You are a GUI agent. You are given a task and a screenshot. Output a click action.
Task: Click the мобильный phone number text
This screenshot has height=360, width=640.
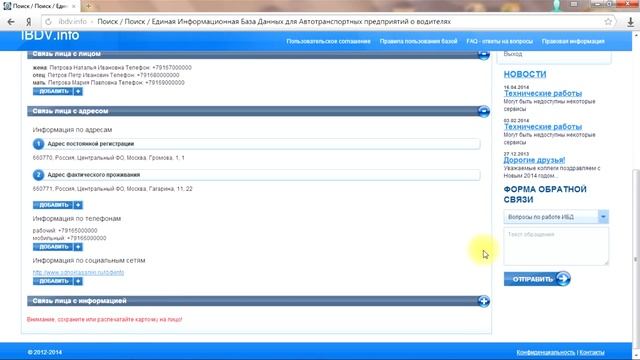pos(69,238)
